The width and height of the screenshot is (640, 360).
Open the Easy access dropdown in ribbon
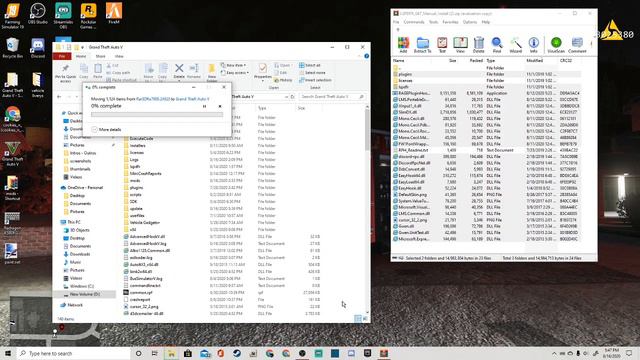[x=234, y=73]
